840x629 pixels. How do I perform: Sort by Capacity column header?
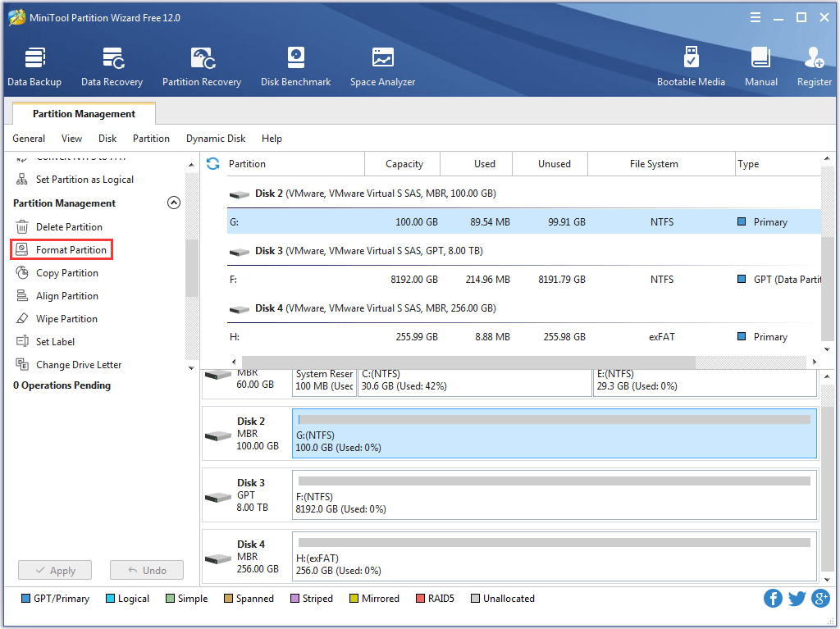tap(403, 163)
